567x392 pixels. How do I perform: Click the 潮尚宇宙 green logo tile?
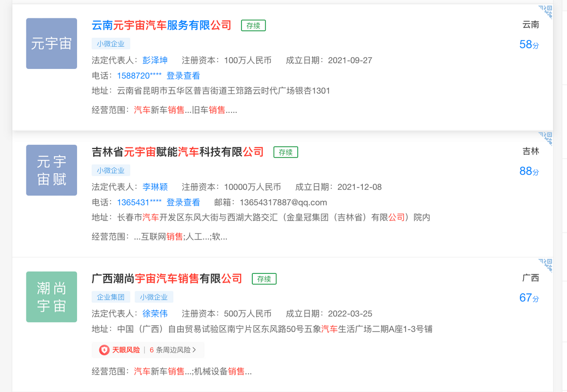pyautogui.click(x=52, y=297)
